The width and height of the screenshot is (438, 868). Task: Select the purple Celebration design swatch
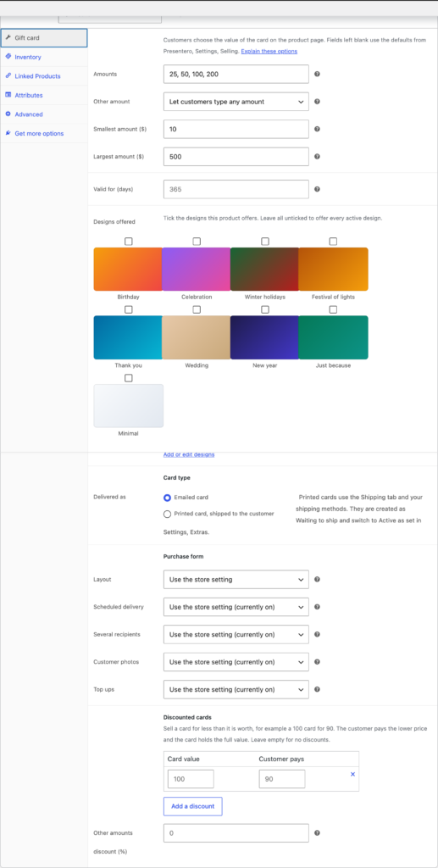coord(197,269)
